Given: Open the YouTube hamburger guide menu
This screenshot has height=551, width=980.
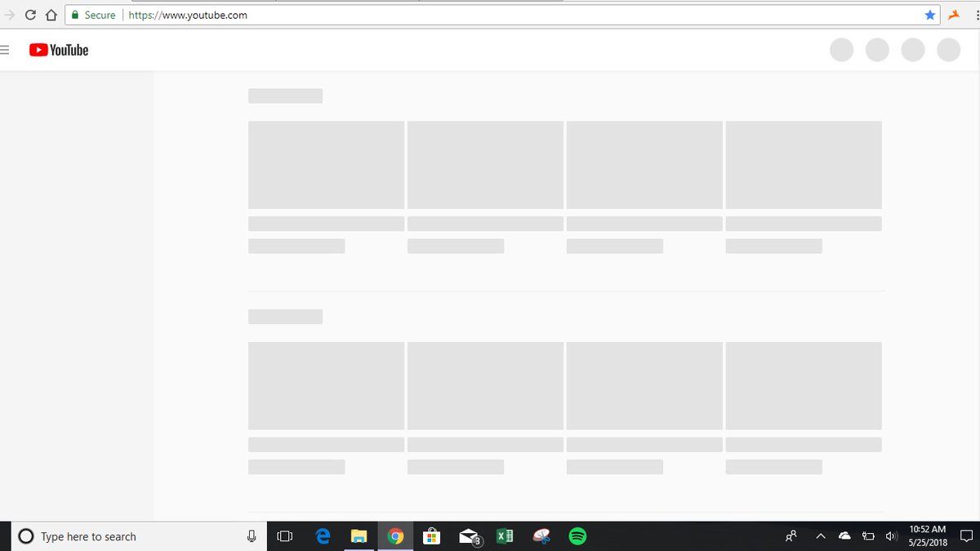Looking at the screenshot, I should (x=4, y=50).
